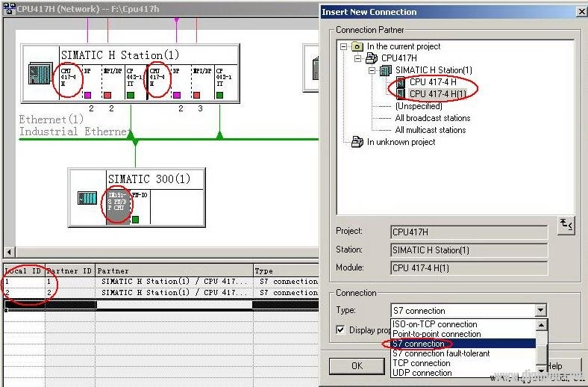Click the left arrow of horizontal scrollbar
588x387 pixels.
point(9,253)
